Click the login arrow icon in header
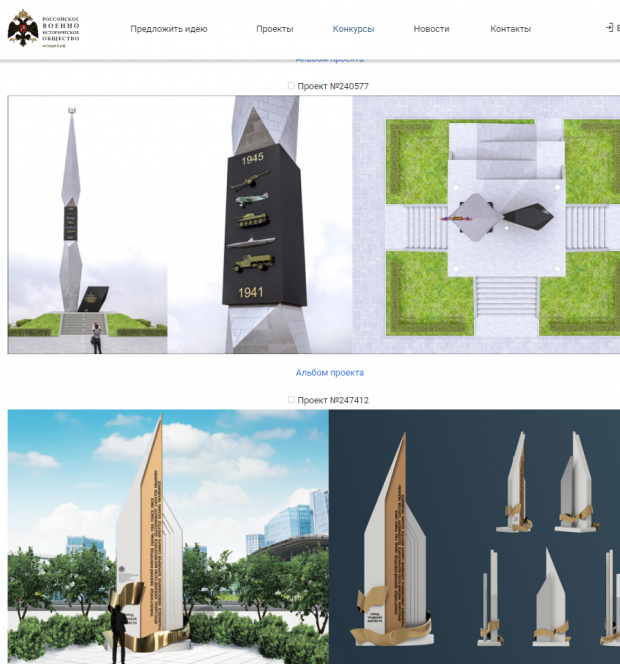The image size is (620, 664). coord(609,28)
